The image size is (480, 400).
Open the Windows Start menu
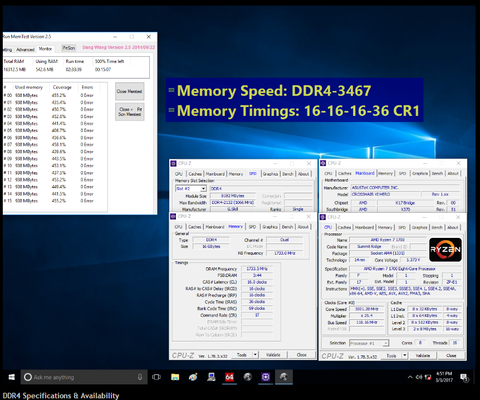(11, 377)
